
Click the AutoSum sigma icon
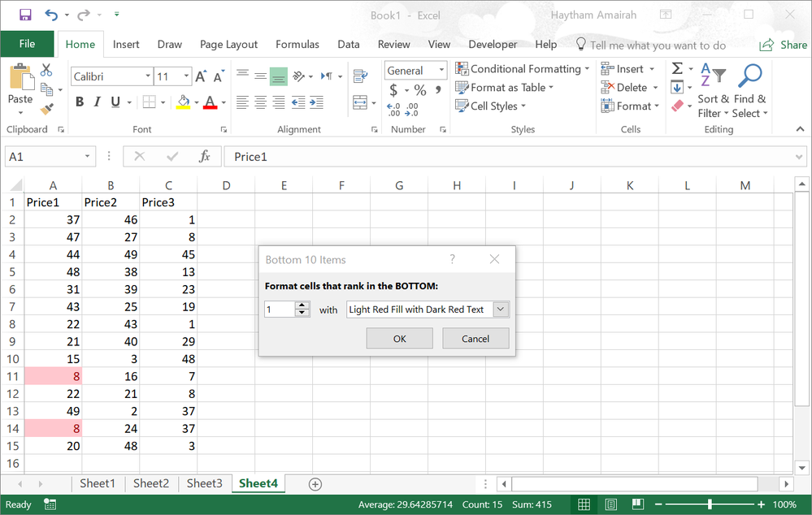[x=677, y=68]
